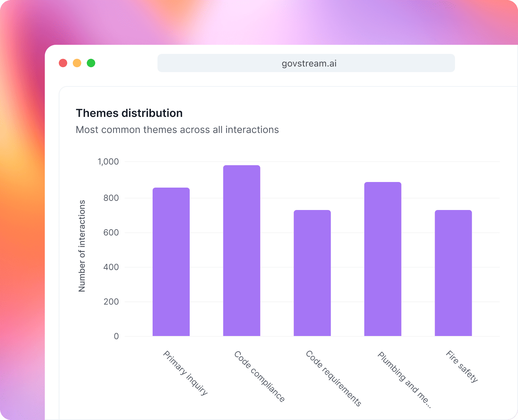Click the Themes distribution heading

coord(129,113)
